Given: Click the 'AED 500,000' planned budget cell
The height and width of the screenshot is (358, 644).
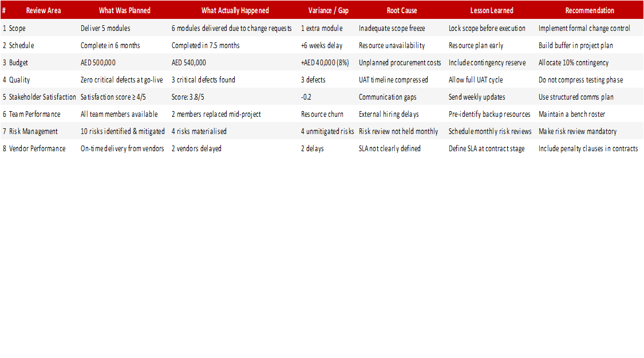Looking at the screenshot, I should [x=98, y=63].
